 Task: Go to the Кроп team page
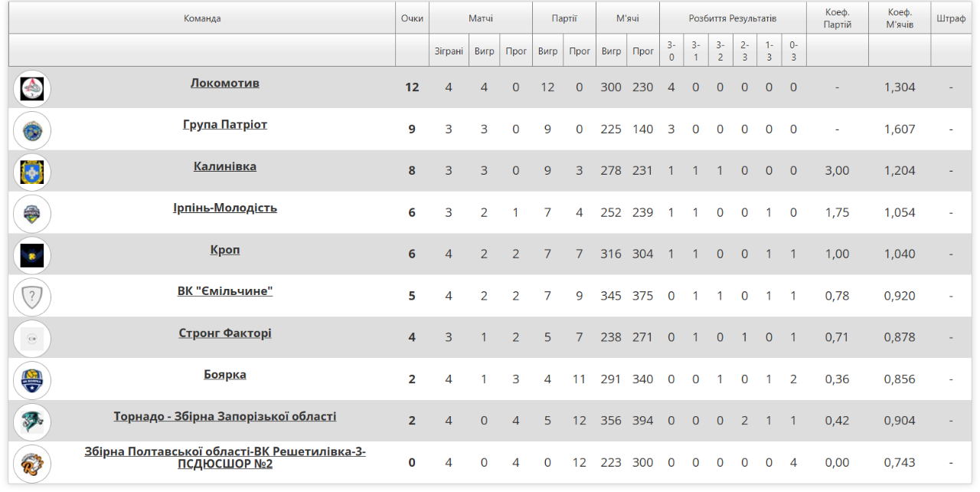coord(225,250)
